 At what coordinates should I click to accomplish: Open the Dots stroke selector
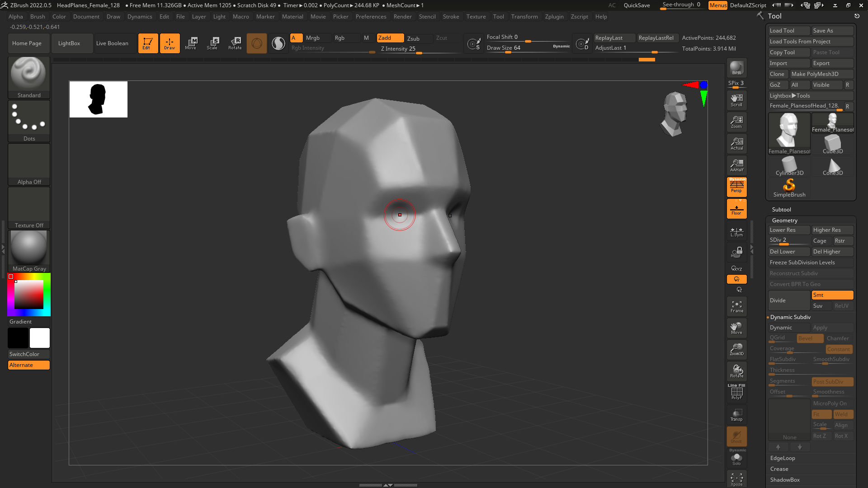pyautogui.click(x=29, y=121)
